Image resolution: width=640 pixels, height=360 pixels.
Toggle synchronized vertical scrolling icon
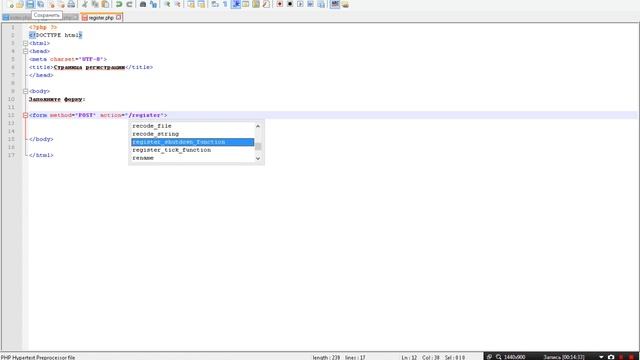pos(191,4)
